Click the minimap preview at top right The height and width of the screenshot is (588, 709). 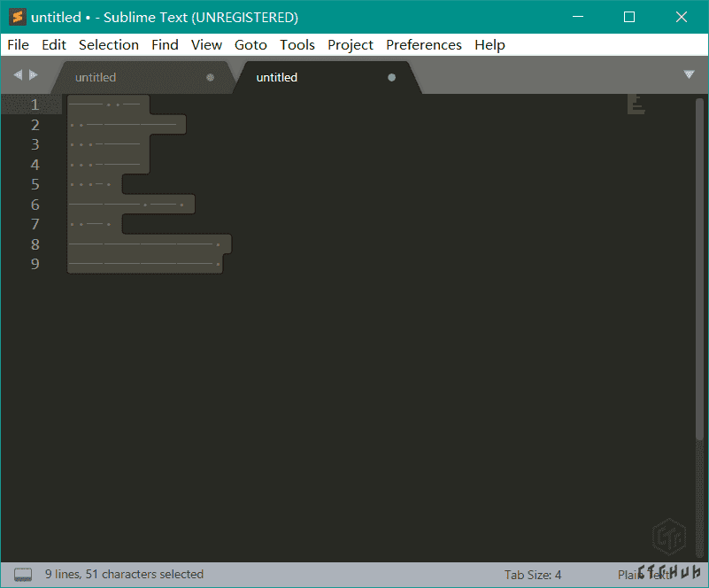pos(636,104)
